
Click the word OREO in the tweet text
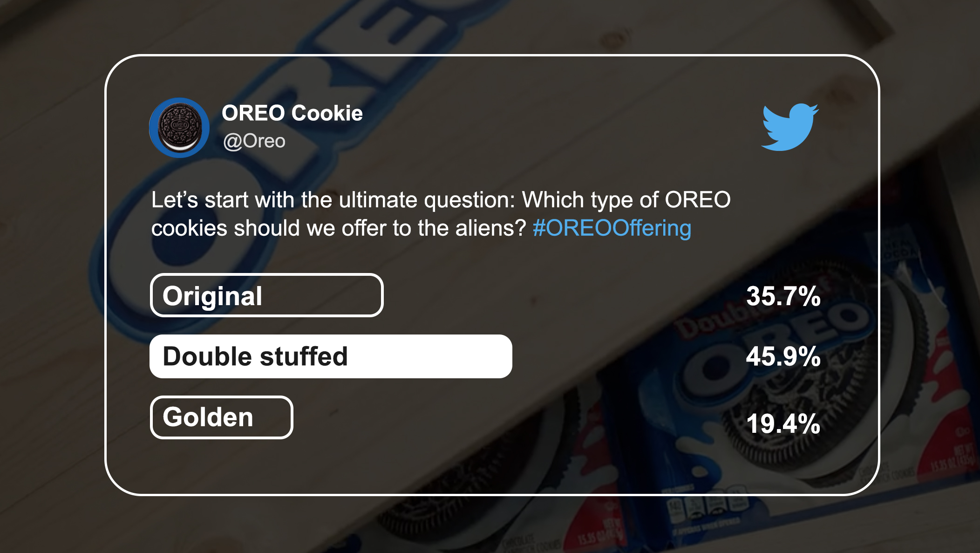[x=698, y=200]
